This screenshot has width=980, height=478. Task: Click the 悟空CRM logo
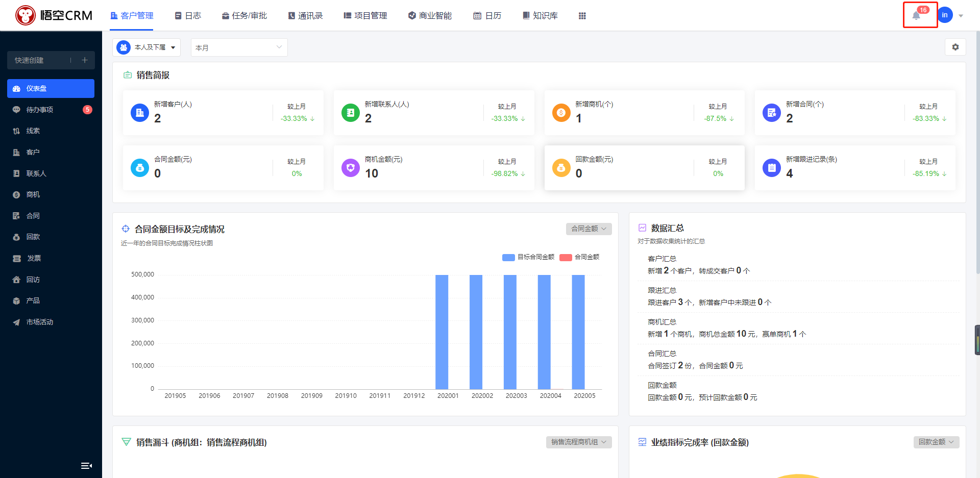[54, 15]
